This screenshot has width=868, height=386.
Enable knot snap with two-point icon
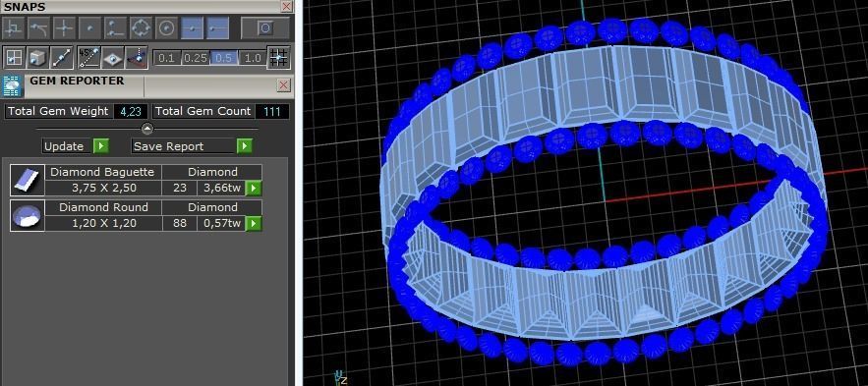(115, 28)
